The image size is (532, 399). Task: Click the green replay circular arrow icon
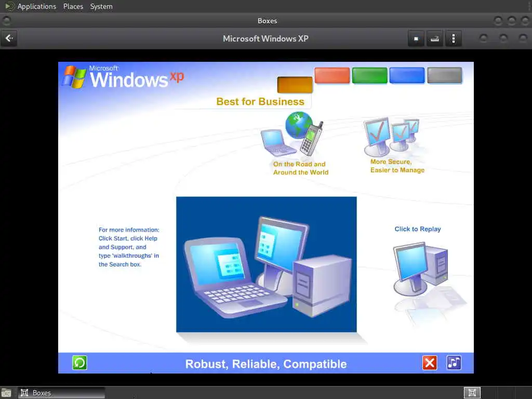[79, 363]
